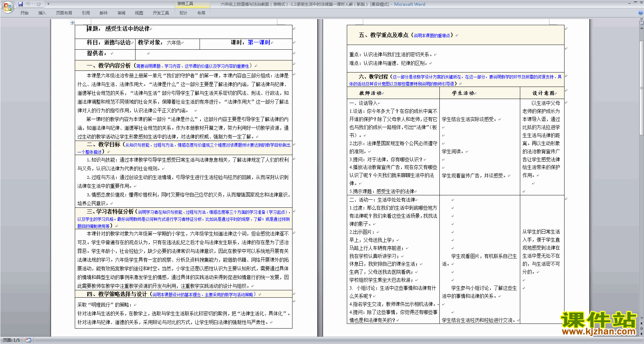Click the 5.揭示课题：感受生活中的法律 line
This screenshot has height=344, width=644.
click(x=382, y=191)
